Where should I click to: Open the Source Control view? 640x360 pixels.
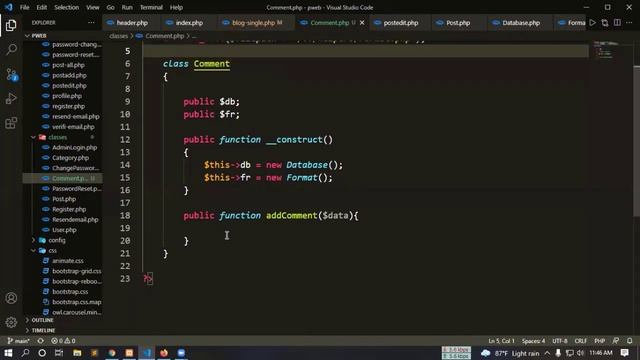point(11,74)
